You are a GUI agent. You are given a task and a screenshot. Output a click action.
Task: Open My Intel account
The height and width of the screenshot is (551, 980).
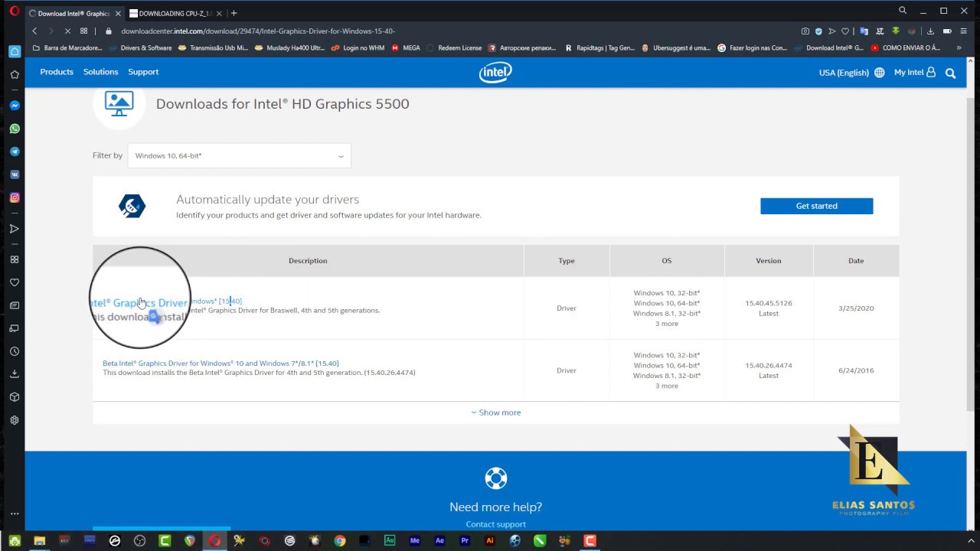tap(915, 72)
